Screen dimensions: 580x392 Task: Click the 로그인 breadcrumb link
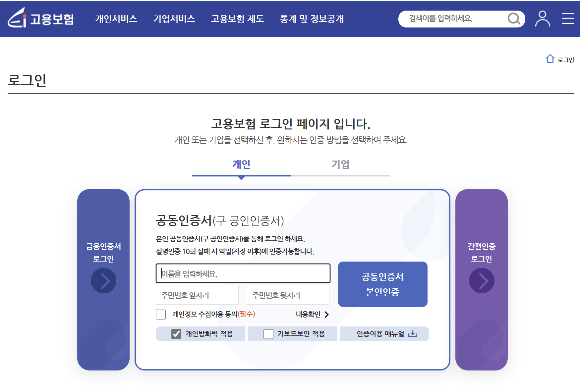[566, 59]
